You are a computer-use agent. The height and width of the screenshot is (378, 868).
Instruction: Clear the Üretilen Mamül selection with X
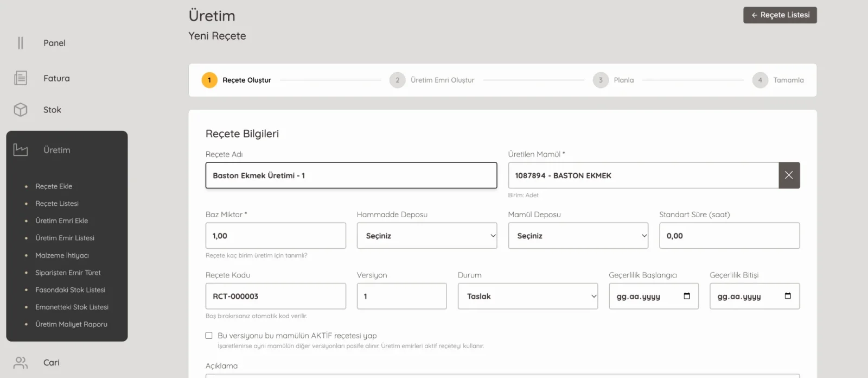(789, 175)
